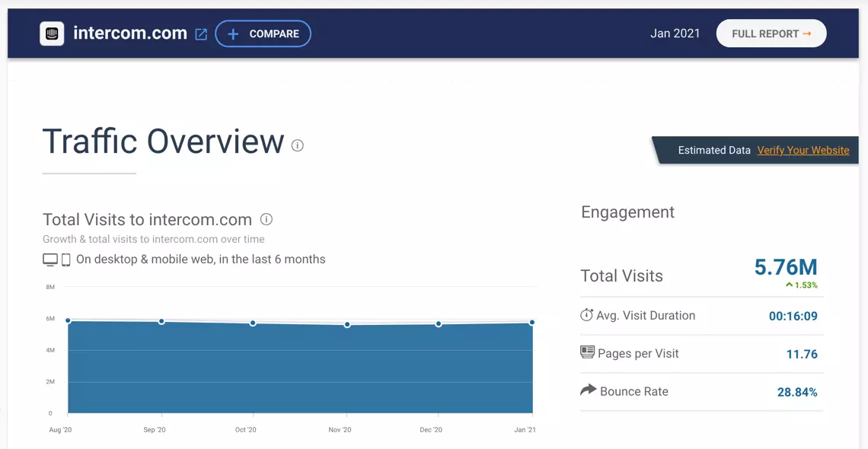Click the Engagement heading
The image size is (868, 449).
click(627, 212)
